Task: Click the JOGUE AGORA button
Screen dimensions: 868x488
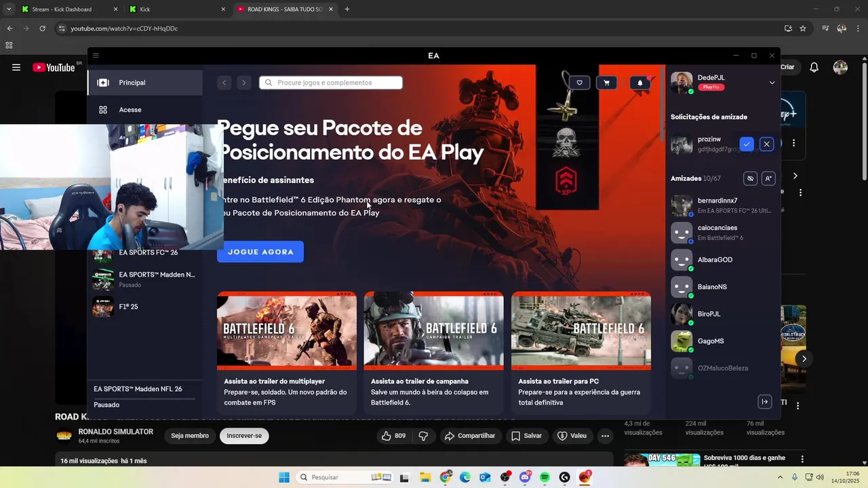Action: coord(260,251)
